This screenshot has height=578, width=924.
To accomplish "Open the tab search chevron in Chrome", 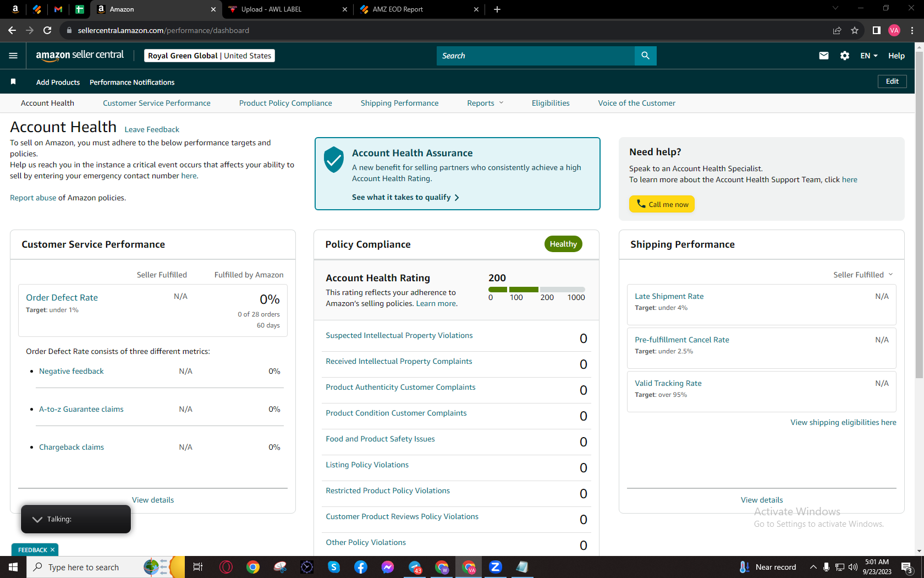I will pos(835,8).
